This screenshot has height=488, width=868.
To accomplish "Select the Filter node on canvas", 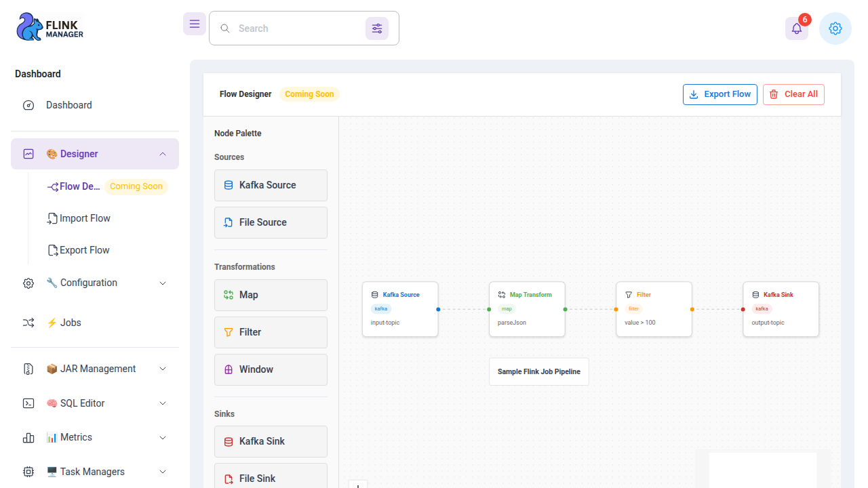I will [x=654, y=309].
